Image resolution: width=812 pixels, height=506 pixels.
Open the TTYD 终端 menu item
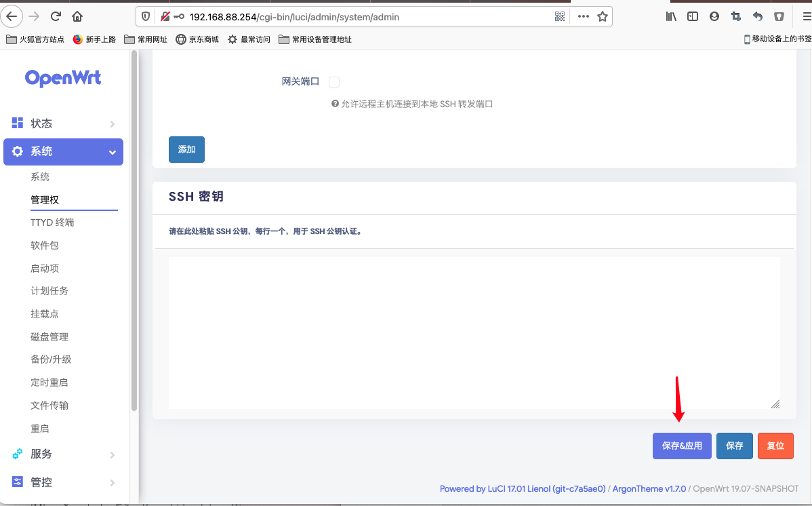tap(52, 222)
